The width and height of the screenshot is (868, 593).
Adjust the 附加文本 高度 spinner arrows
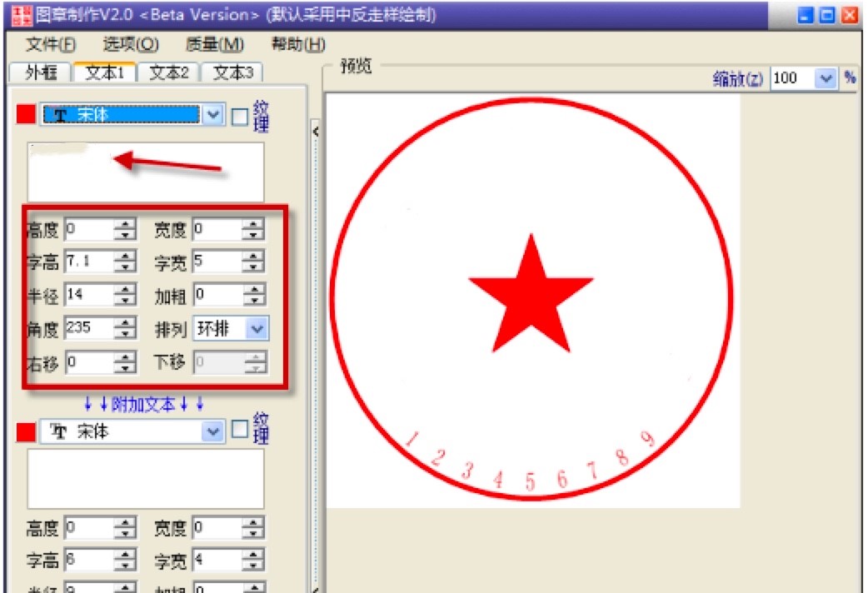126,528
